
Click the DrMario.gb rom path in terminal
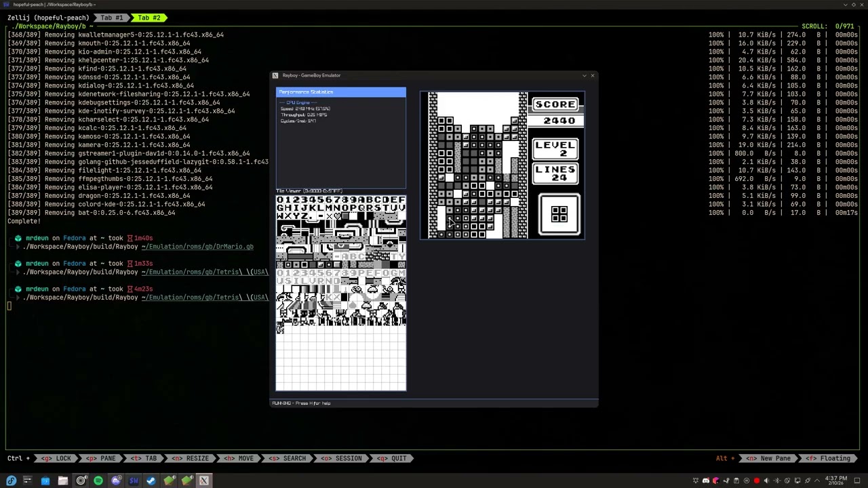pos(197,247)
